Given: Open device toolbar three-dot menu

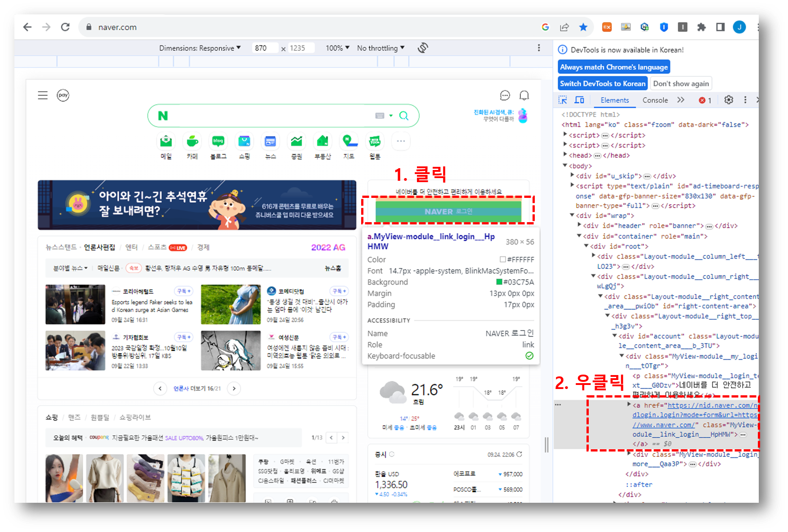Looking at the screenshot, I should (x=539, y=48).
